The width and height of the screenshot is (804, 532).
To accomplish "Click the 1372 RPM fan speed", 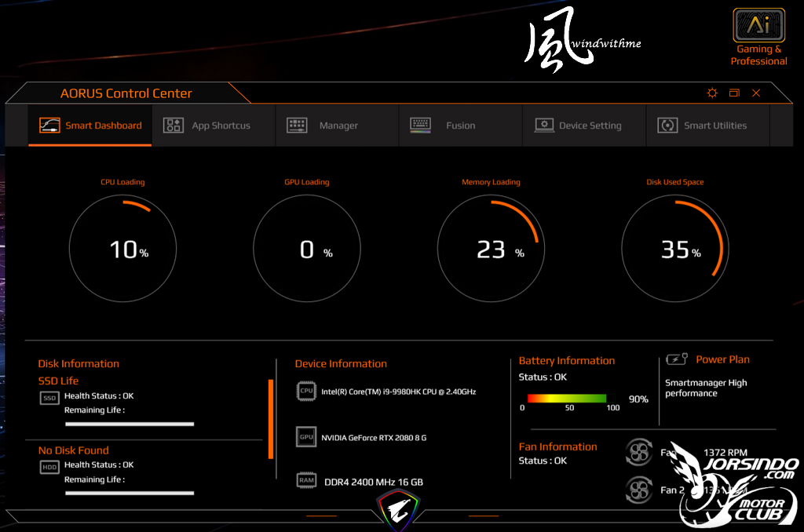I will point(725,453).
